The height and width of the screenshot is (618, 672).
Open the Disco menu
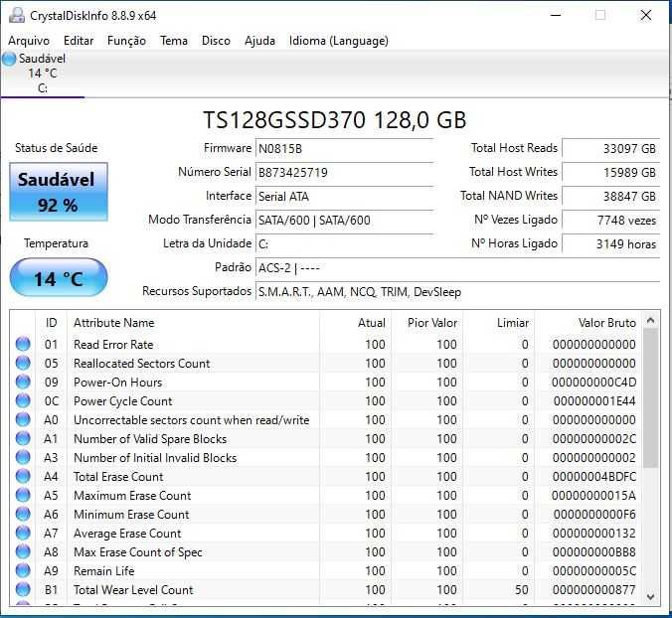[216, 41]
